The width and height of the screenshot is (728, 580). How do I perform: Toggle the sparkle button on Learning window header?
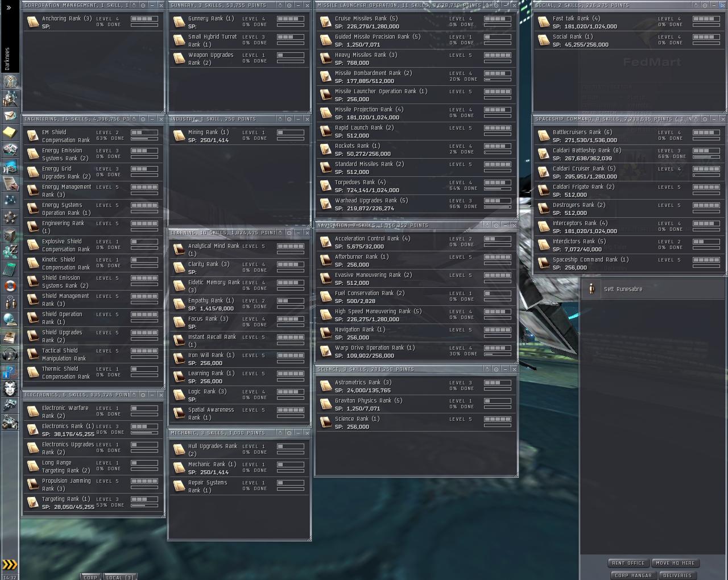[x=280, y=233]
